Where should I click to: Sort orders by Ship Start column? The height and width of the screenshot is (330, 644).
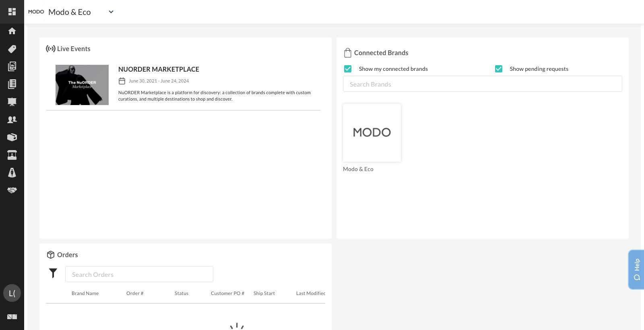[264, 293]
